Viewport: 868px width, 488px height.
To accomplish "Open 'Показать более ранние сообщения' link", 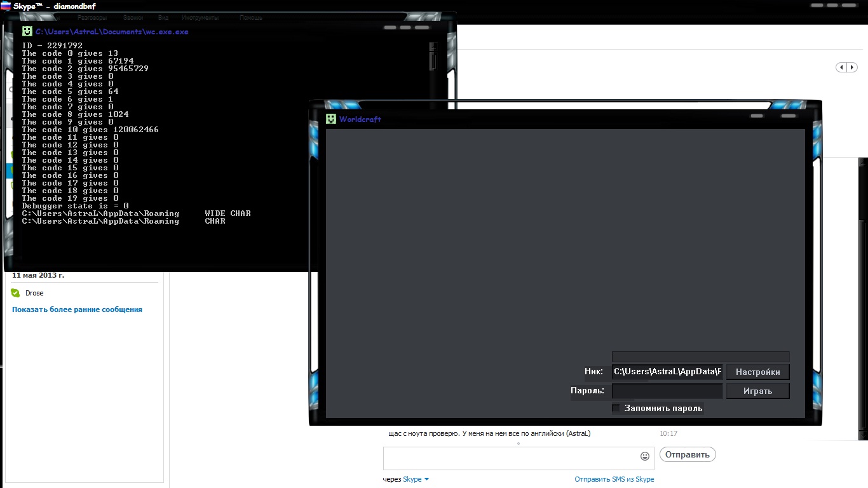I will pos(77,309).
